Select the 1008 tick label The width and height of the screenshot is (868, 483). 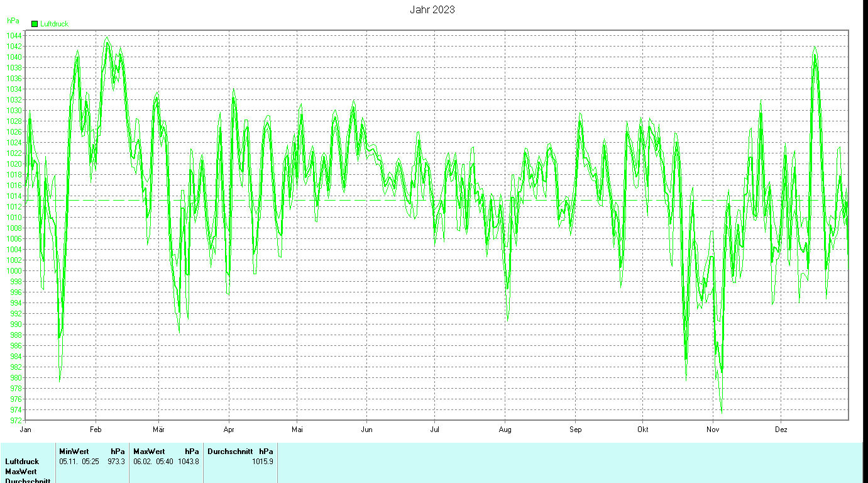15,228
